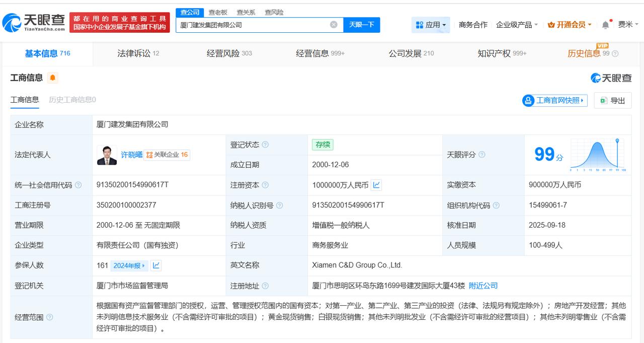Select the 法律诉讼 tab
The height and width of the screenshot is (343, 644).
(138, 53)
